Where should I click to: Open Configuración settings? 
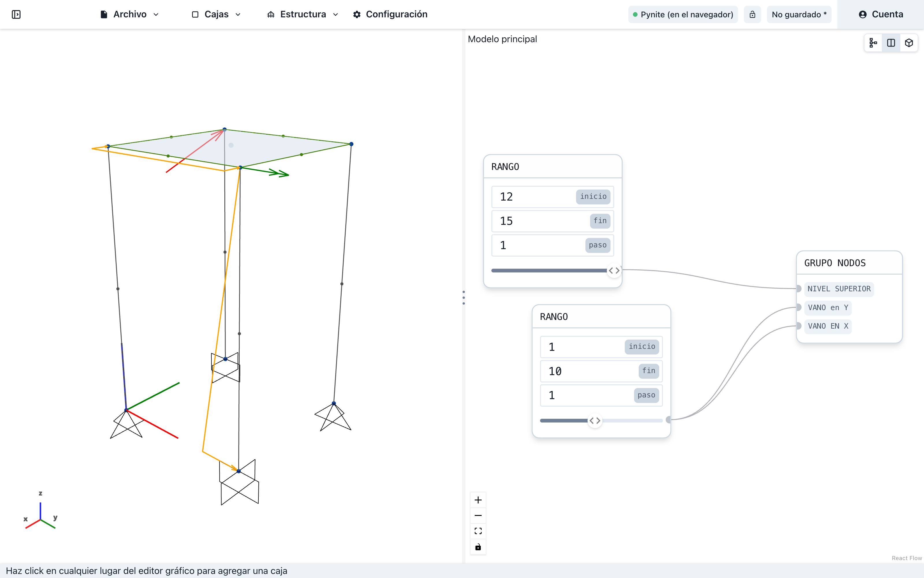click(x=390, y=14)
